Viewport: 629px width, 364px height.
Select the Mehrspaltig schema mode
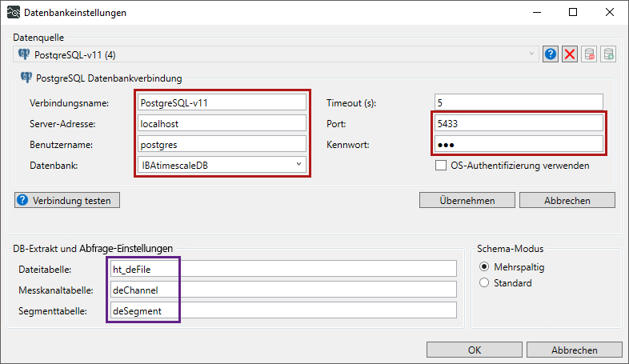pyautogui.click(x=483, y=267)
